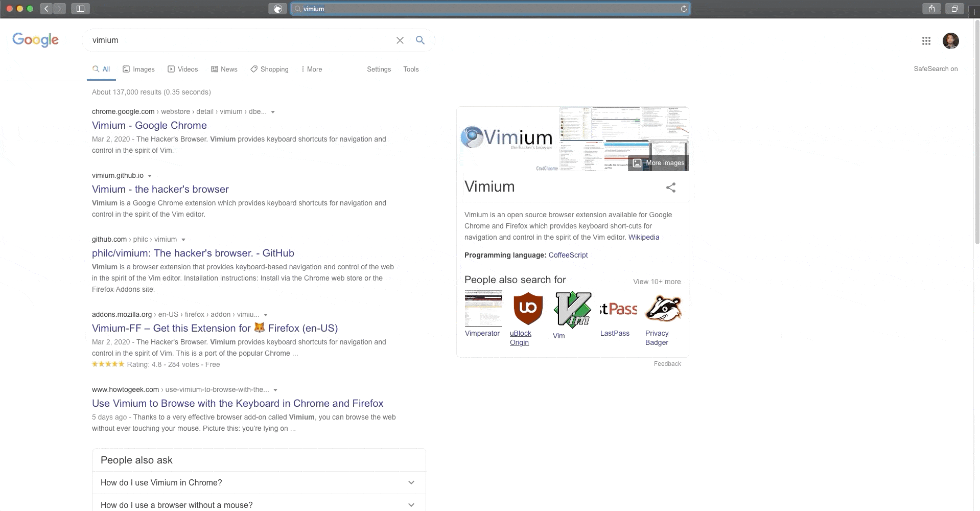Click the CoffeeScript programming language link
980x511 pixels.
pos(568,255)
